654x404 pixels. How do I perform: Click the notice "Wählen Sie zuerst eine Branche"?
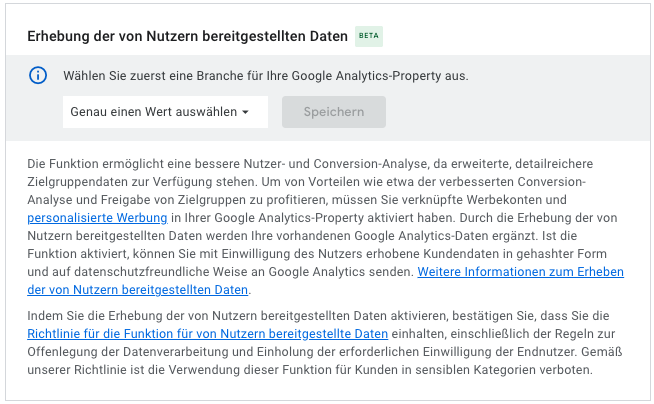[265, 75]
